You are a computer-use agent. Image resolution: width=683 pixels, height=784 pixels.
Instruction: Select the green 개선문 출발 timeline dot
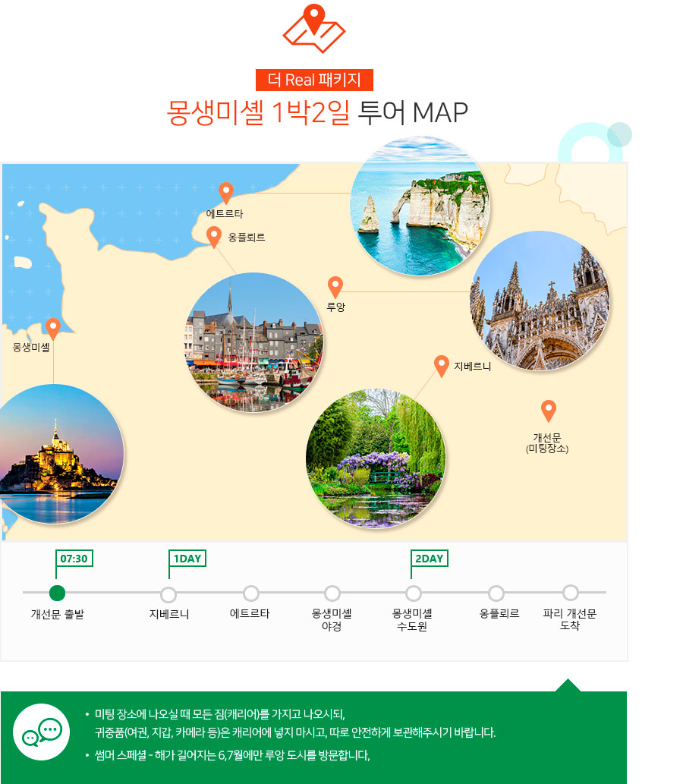pos(57,593)
